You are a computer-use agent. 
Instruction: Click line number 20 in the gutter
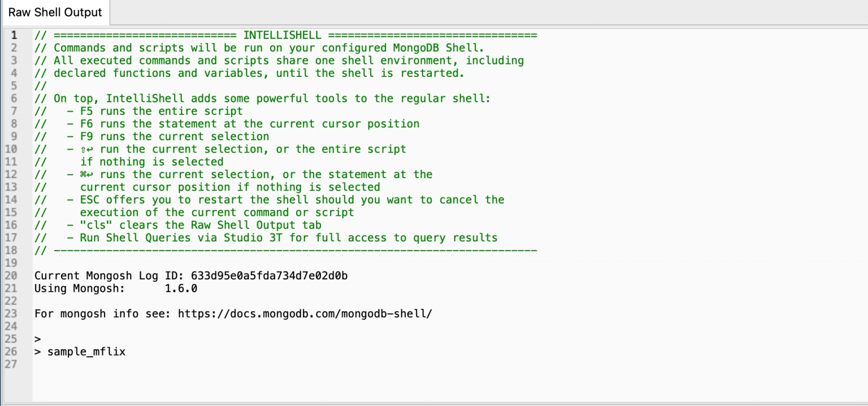pos(11,275)
